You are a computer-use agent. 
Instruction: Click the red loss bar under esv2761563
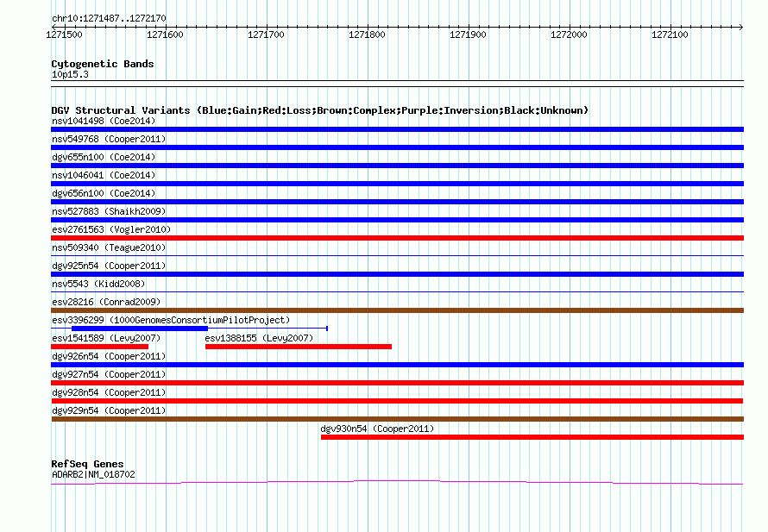(x=397, y=238)
